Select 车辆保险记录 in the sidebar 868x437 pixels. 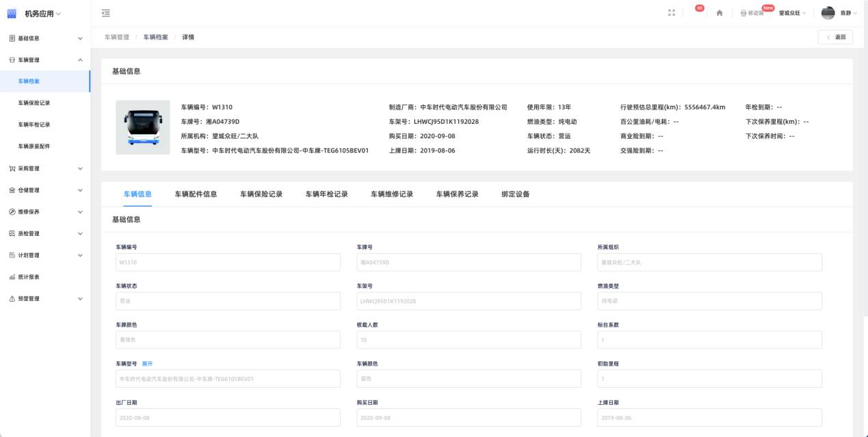pyautogui.click(x=34, y=103)
